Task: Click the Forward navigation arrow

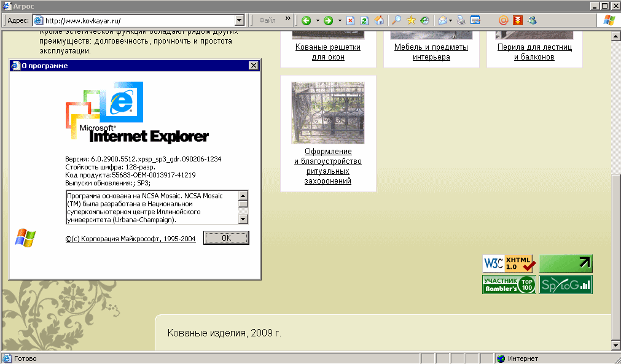Action: click(328, 20)
